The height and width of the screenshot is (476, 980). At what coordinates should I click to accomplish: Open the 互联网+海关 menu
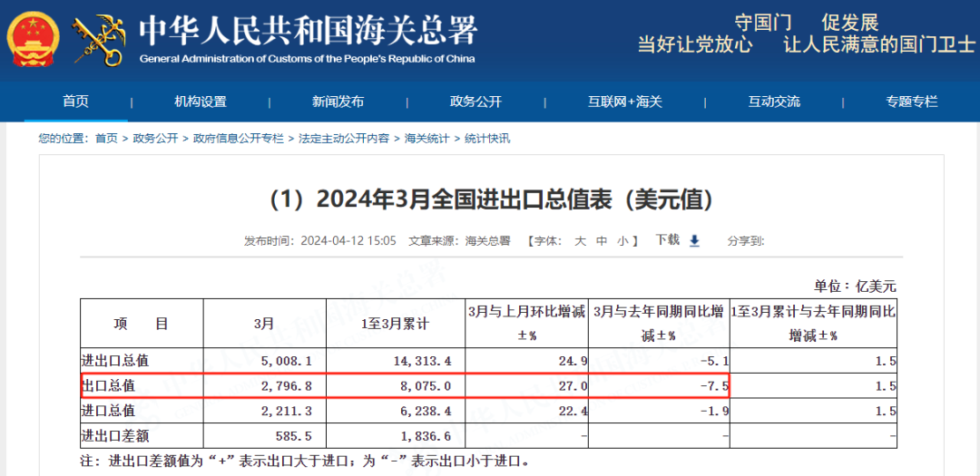click(624, 102)
